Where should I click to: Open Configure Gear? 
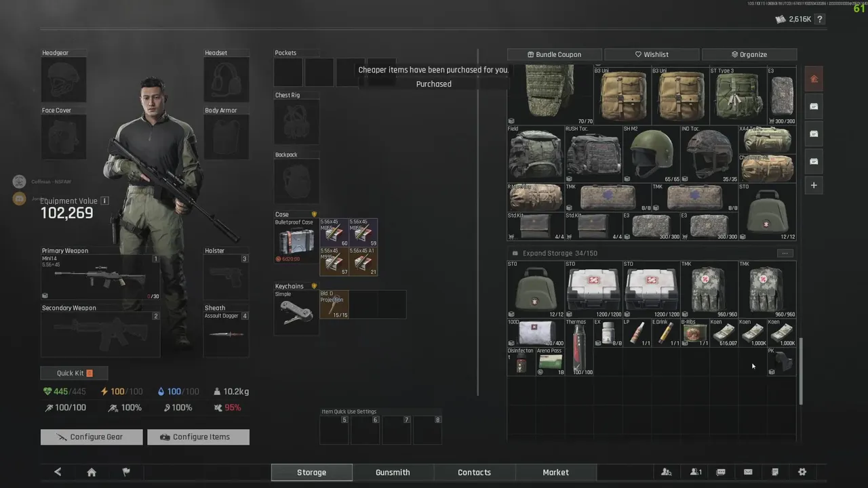point(92,437)
